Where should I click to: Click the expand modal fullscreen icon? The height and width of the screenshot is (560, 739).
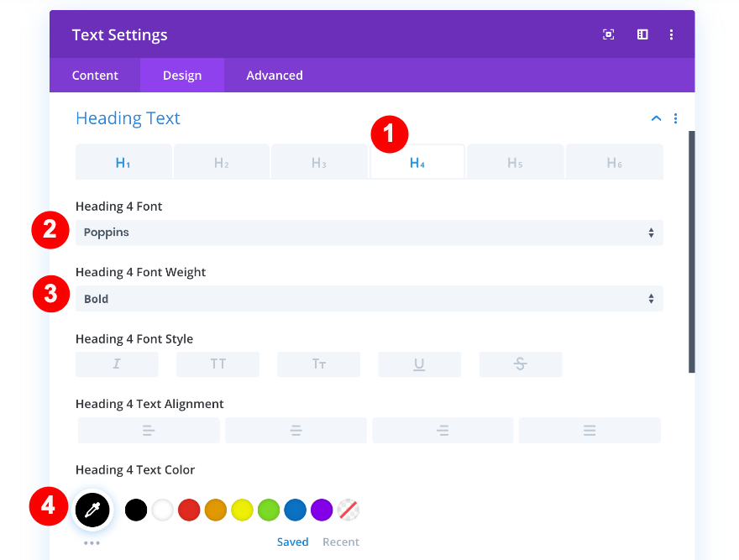click(x=609, y=34)
